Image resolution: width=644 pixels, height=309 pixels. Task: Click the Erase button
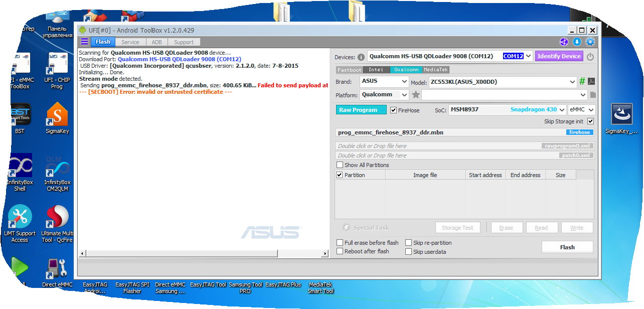click(506, 228)
